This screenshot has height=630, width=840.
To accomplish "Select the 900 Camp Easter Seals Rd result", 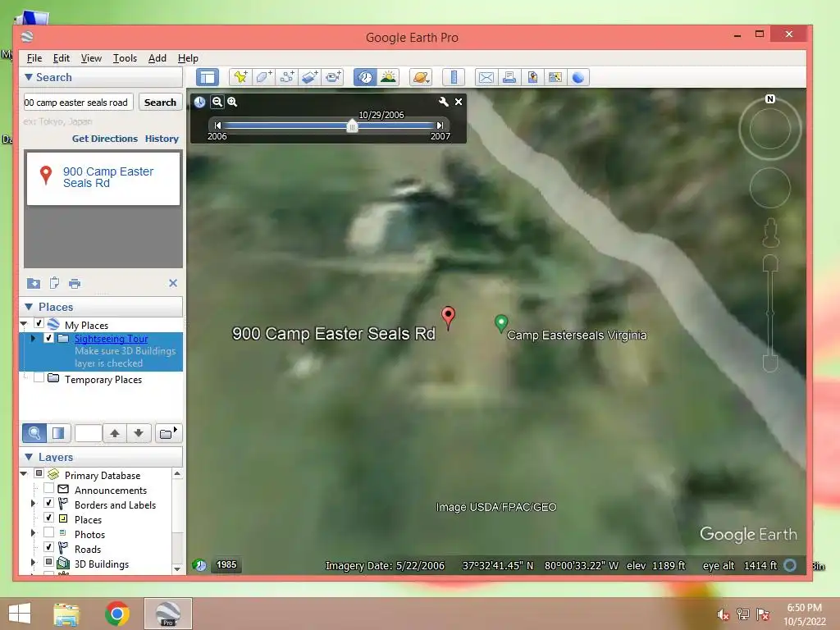I will [x=103, y=178].
